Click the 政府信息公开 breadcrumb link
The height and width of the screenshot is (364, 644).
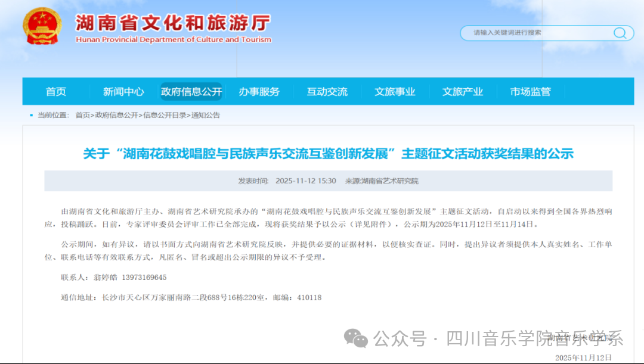(116, 115)
